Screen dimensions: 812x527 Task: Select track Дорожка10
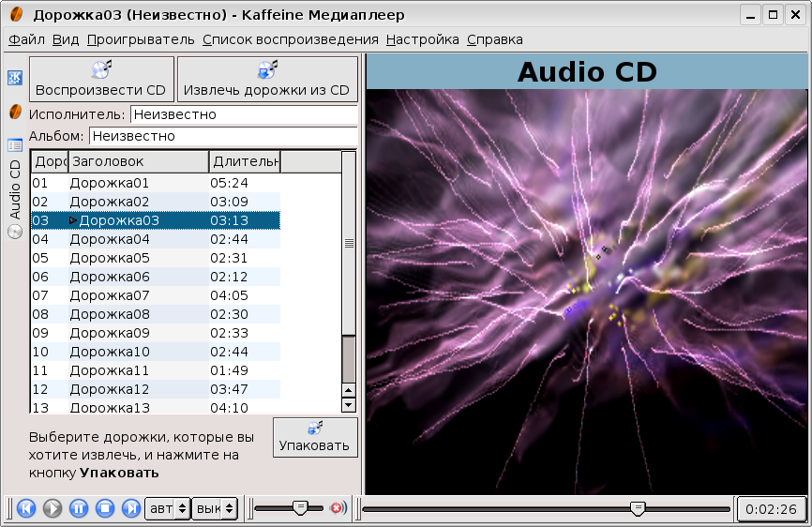click(156, 352)
